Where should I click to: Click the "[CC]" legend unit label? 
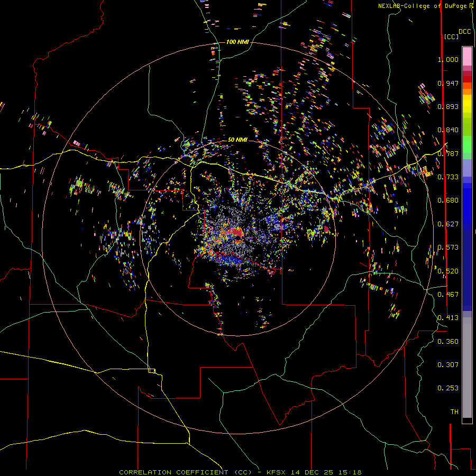452,36
